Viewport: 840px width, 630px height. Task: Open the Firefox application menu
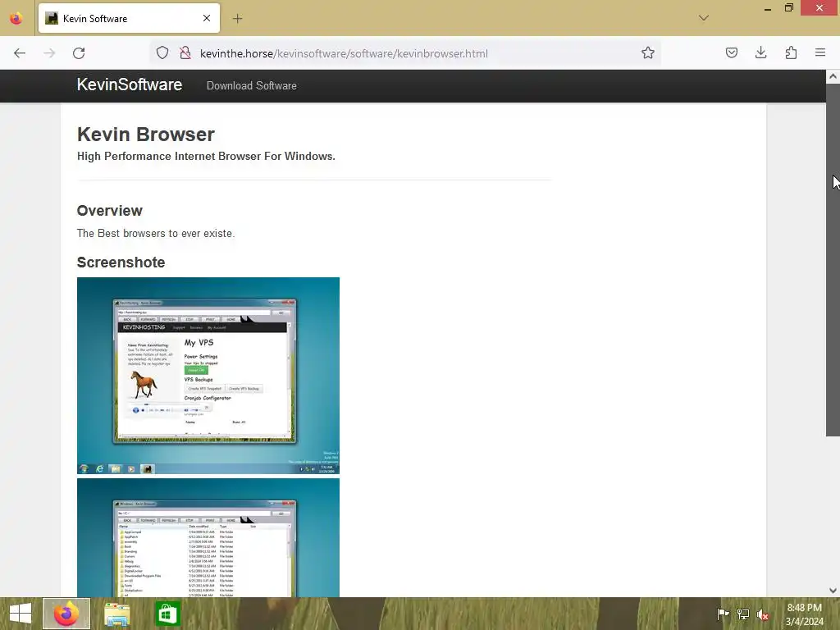point(820,52)
